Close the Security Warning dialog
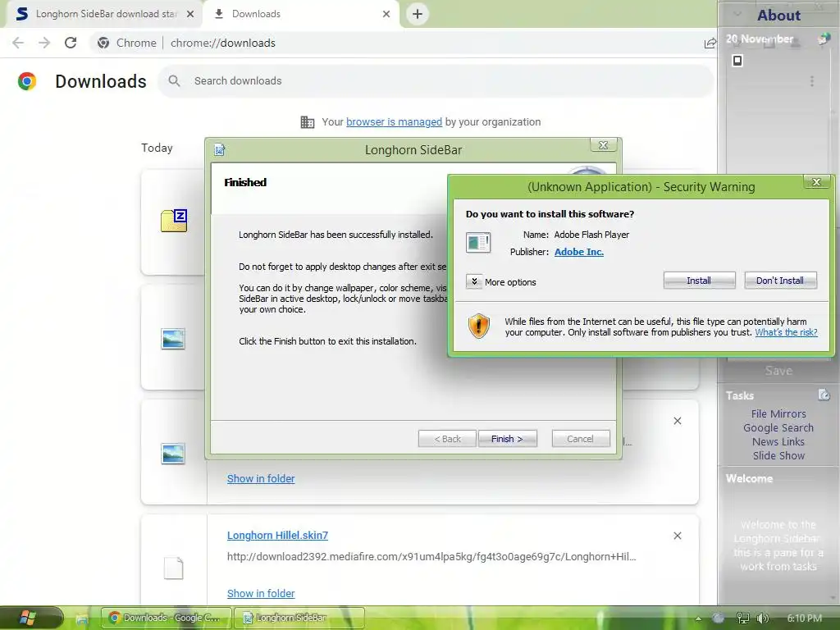The image size is (840, 630). click(816, 182)
